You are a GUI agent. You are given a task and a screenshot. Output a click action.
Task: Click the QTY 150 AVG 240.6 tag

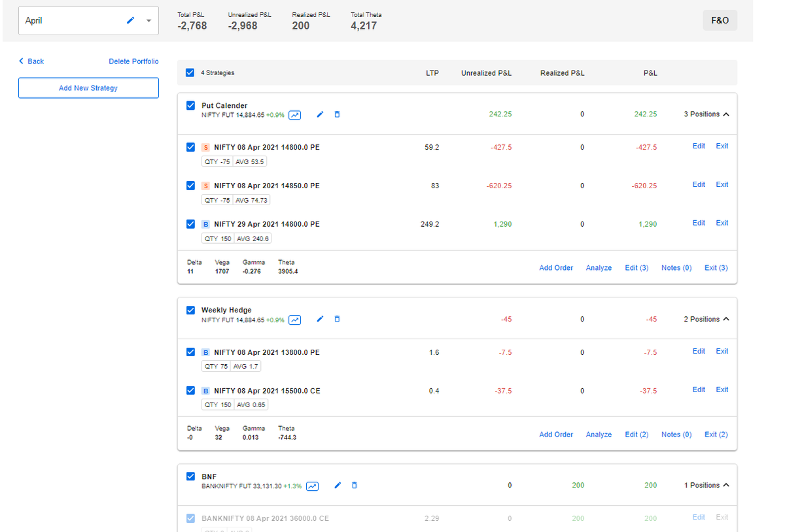point(236,239)
